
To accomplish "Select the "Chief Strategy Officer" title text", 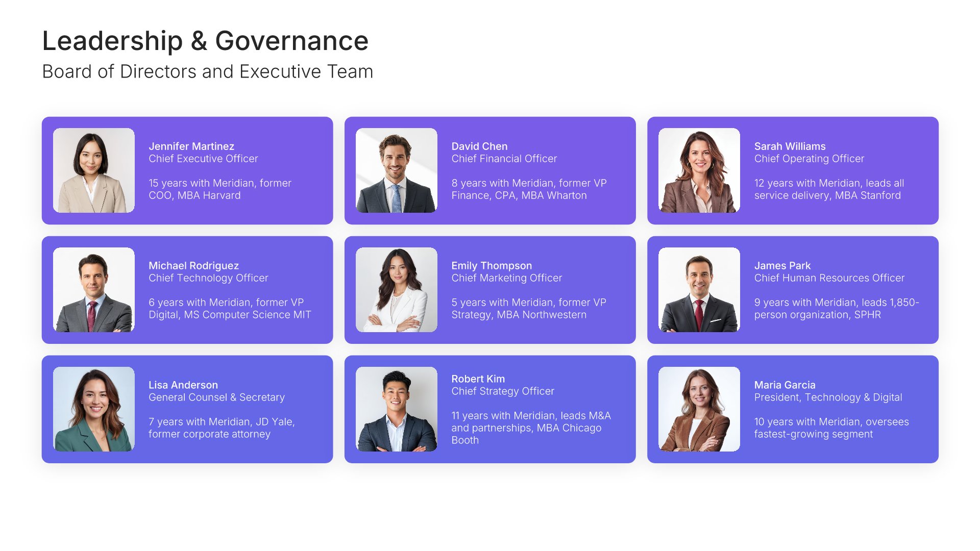I will (x=503, y=391).
